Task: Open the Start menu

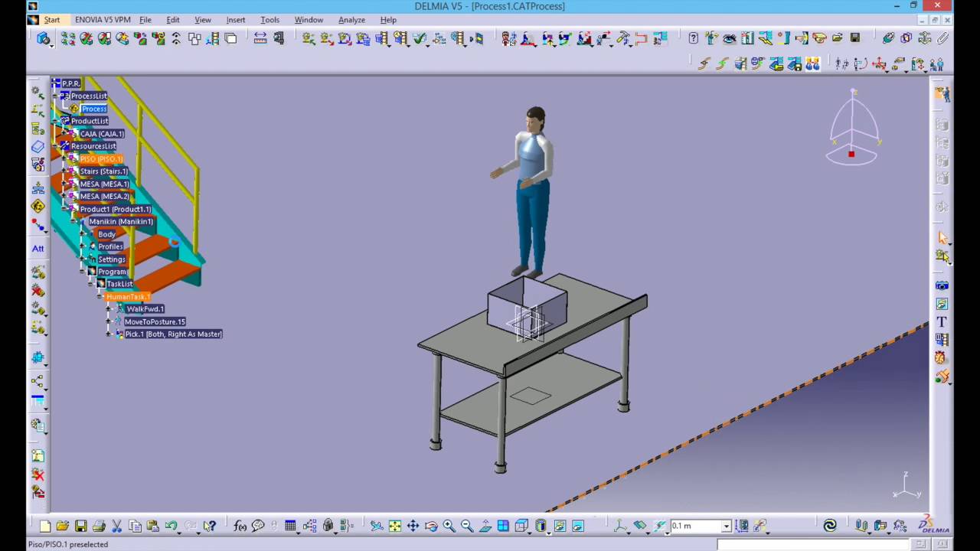Action: point(51,20)
